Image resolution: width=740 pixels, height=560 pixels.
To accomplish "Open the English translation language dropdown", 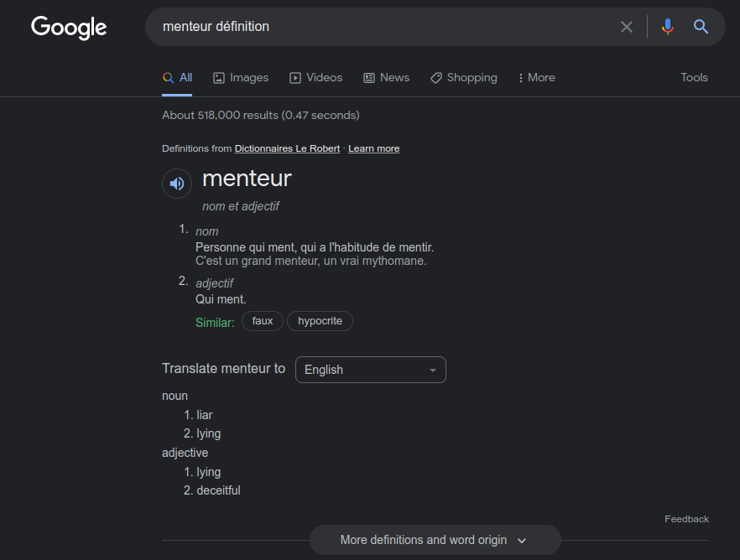I will coord(371,370).
